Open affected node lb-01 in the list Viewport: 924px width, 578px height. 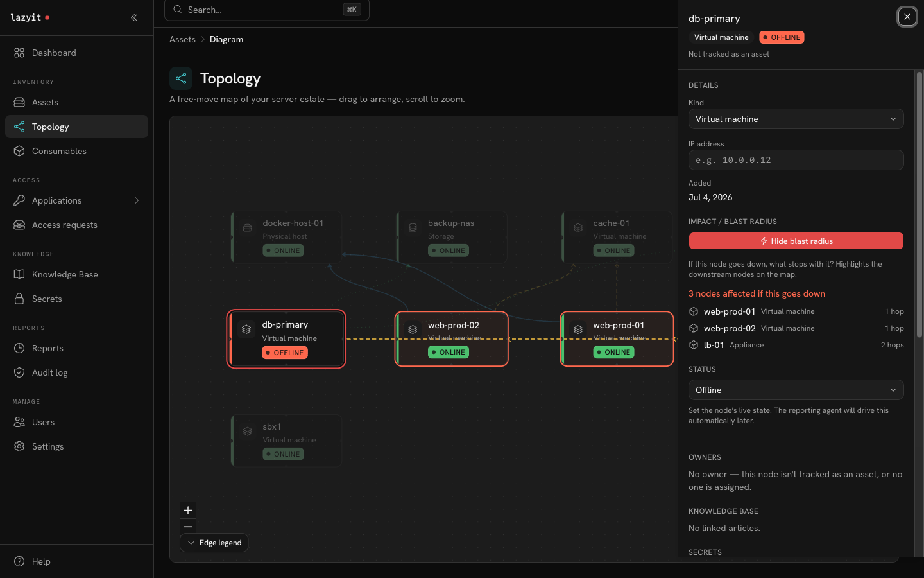pos(796,345)
